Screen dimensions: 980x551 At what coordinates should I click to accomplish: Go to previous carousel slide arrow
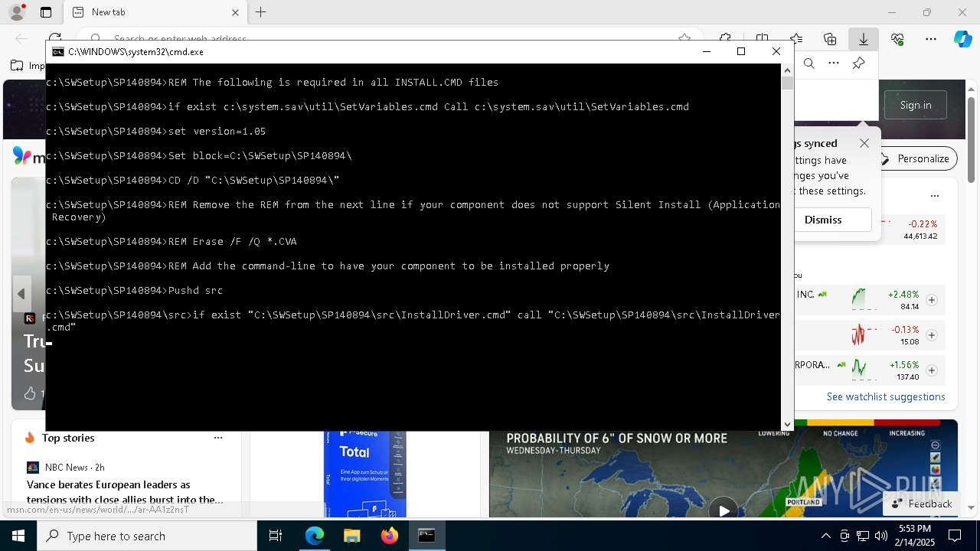click(x=21, y=294)
